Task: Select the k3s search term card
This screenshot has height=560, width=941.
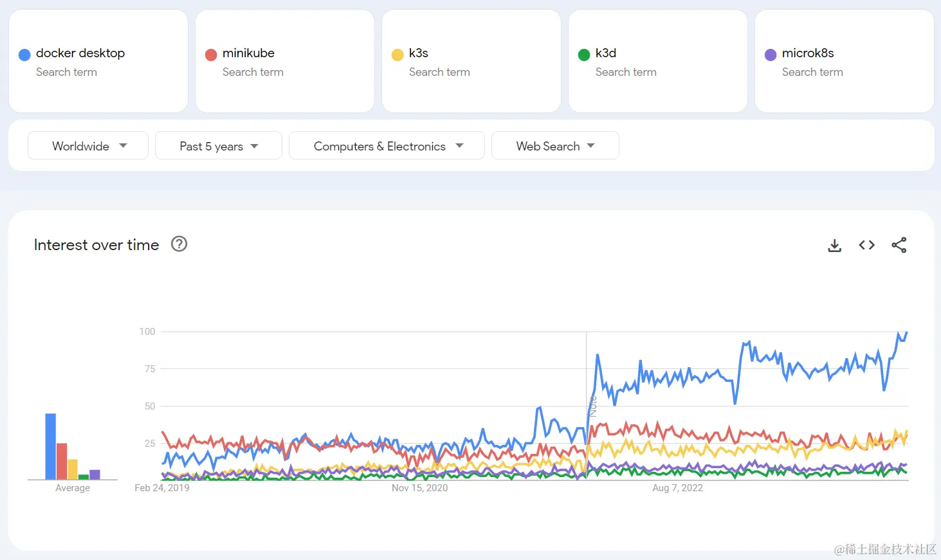Action: click(471, 62)
